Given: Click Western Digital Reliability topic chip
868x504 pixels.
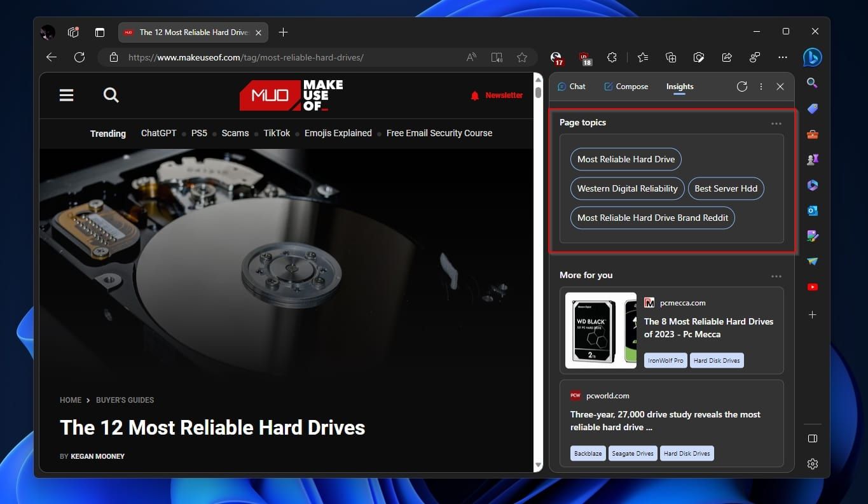Looking at the screenshot, I should tap(628, 188).
